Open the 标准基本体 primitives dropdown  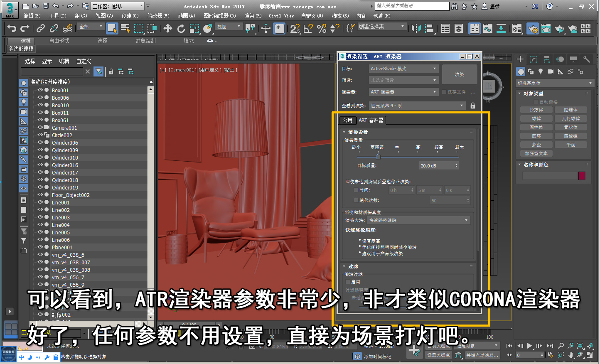pos(555,83)
